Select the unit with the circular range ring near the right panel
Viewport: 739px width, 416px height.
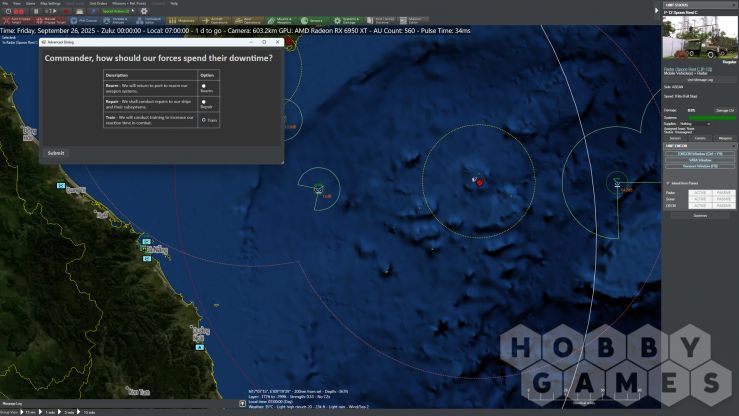pyautogui.click(x=617, y=183)
